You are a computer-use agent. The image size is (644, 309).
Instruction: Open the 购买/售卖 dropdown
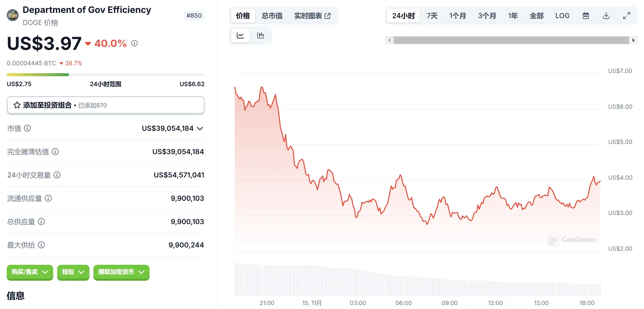30,272
